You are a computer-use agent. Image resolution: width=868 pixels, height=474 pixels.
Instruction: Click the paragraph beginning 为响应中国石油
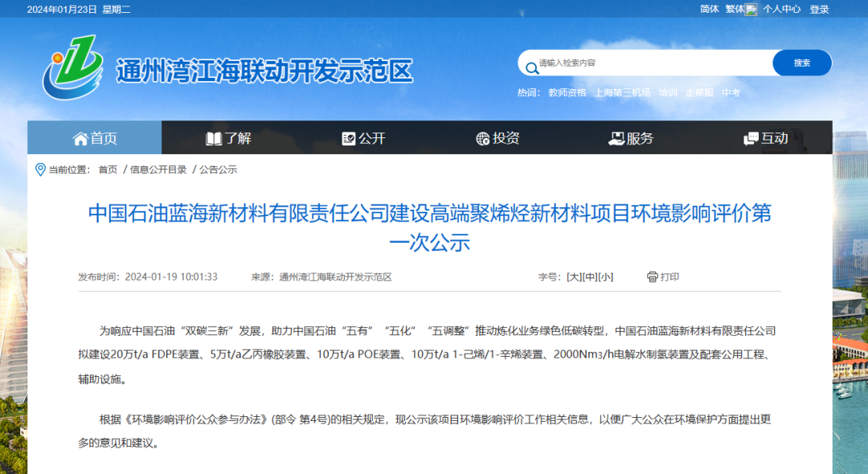[427, 354]
